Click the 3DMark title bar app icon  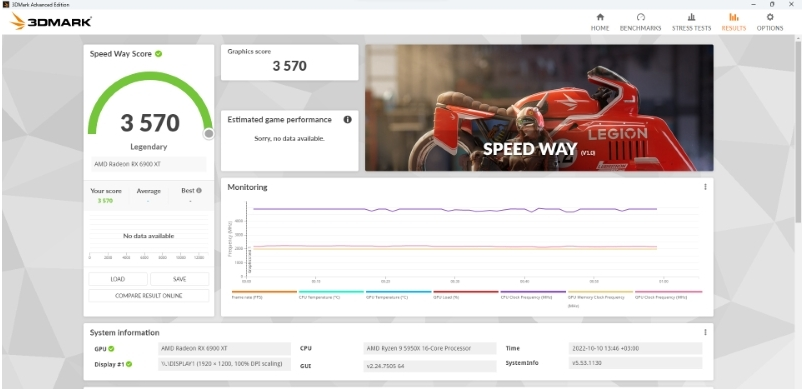pyautogui.click(x=5, y=4)
